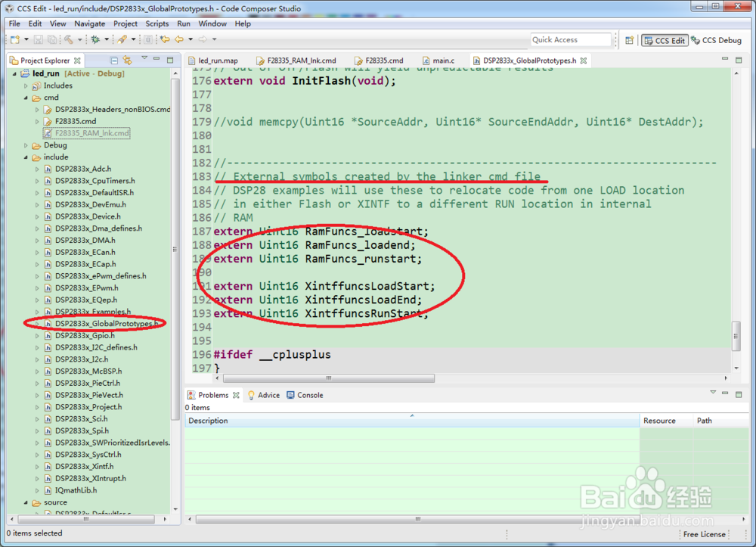Click Project Explorer vertical scrollbar

pos(175,248)
